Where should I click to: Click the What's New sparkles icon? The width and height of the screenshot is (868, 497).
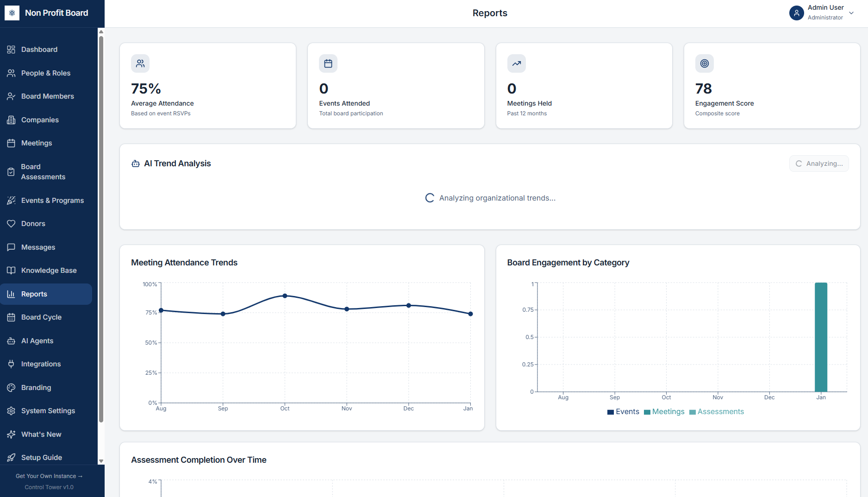click(11, 434)
